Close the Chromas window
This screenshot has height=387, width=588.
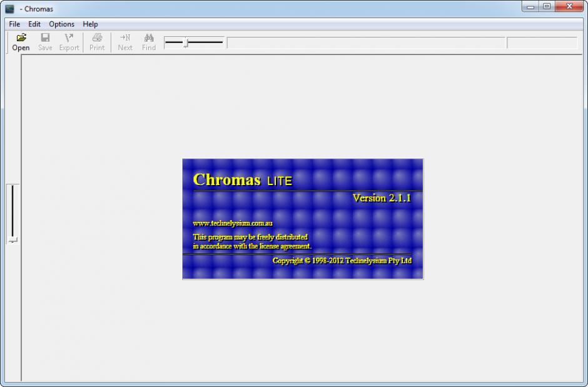click(569, 7)
